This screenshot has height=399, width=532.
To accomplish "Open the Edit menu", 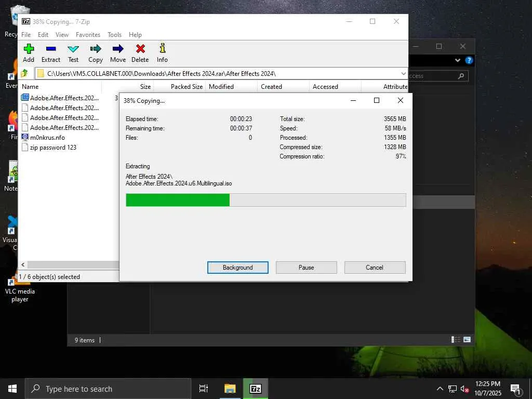I will coord(43,35).
